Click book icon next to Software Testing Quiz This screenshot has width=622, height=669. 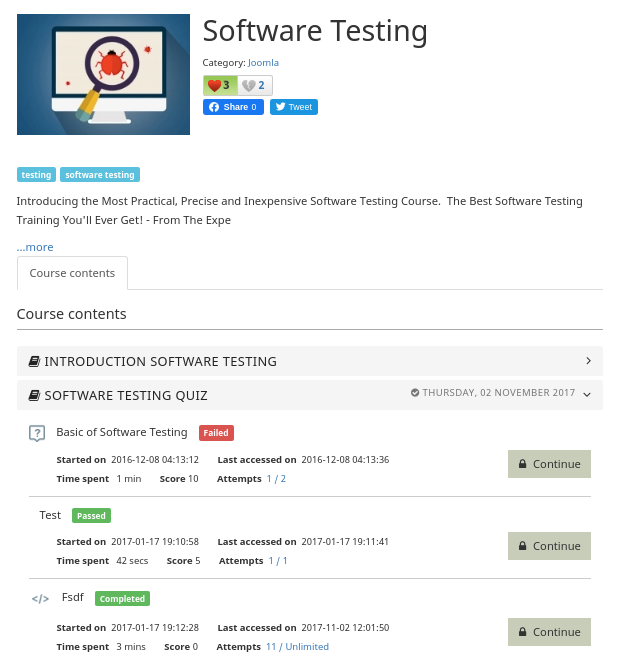pos(34,396)
